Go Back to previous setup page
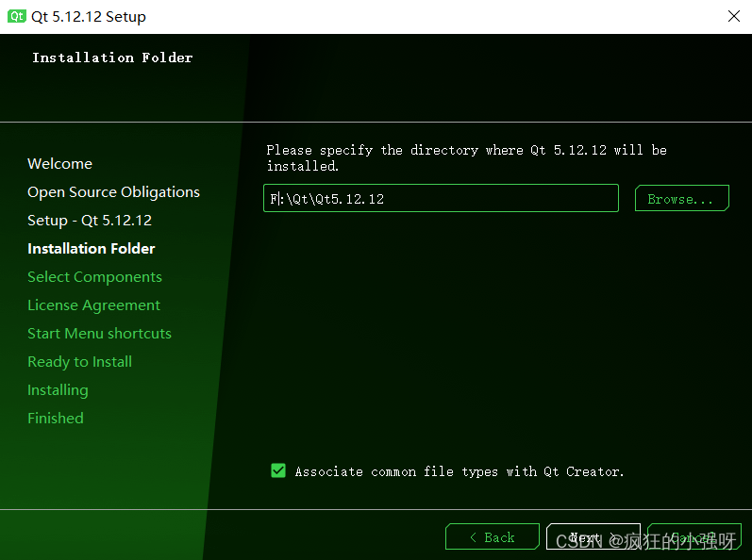The height and width of the screenshot is (560, 752). click(493, 537)
